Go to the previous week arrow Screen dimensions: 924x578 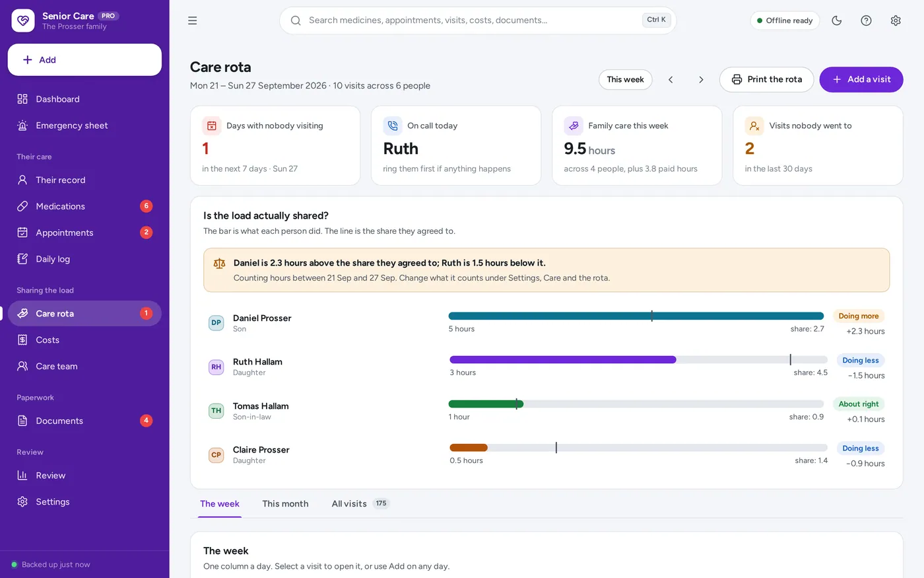tap(671, 79)
